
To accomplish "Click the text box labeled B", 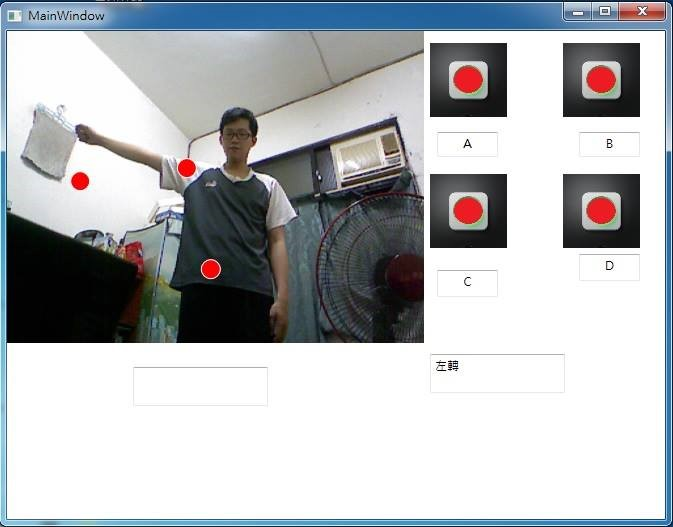I will [x=609, y=144].
